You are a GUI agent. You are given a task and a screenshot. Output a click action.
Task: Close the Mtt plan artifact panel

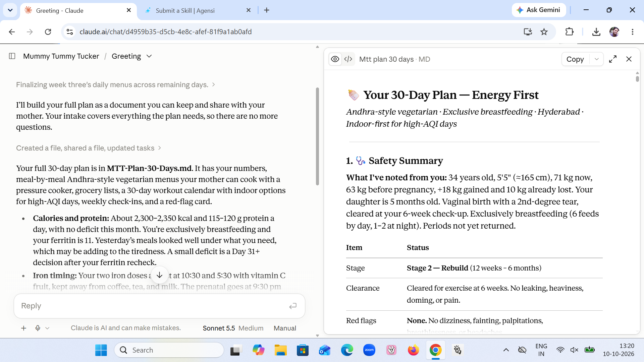pos(629,59)
